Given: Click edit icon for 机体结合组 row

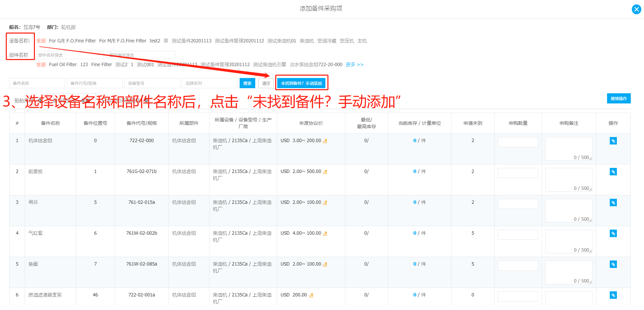Looking at the screenshot, I should [x=613, y=141].
